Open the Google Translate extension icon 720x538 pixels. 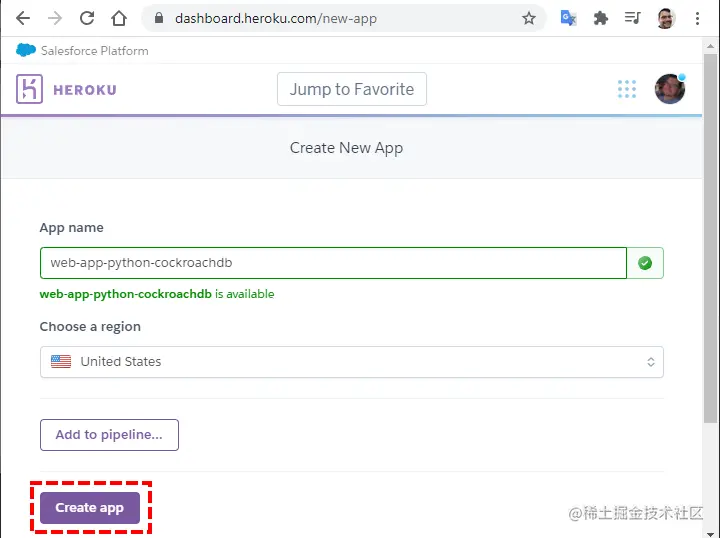click(568, 18)
